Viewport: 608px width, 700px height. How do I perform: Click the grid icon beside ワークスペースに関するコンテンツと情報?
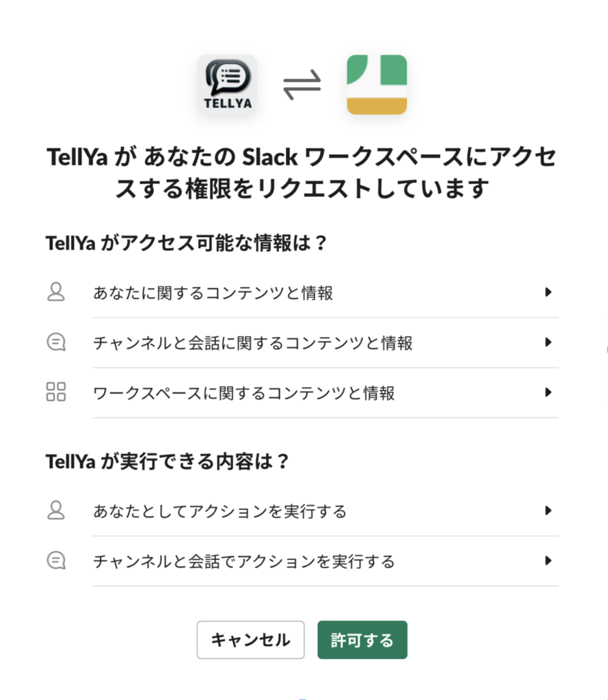click(x=56, y=392)
